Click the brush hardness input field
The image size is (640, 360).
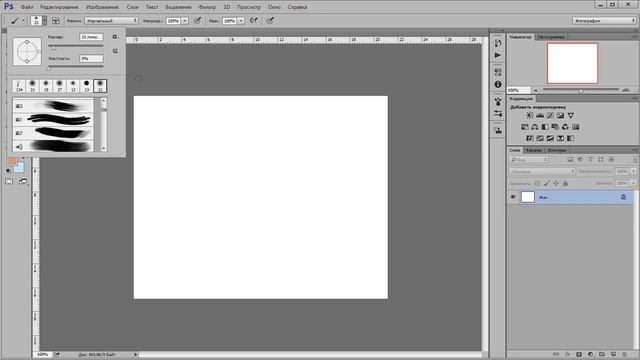[91, 58]
